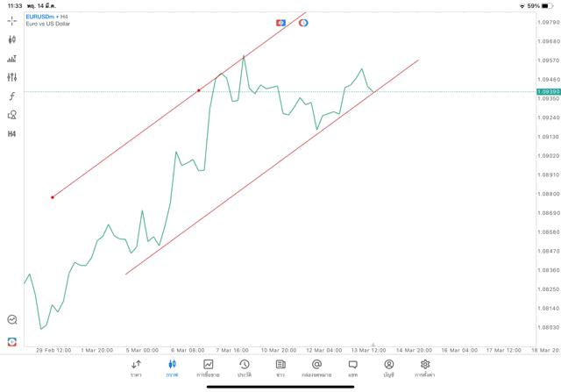Open the chart settings sliders icon
The image size is (561, 392).
pyautogui.click(x=12, y=77)
